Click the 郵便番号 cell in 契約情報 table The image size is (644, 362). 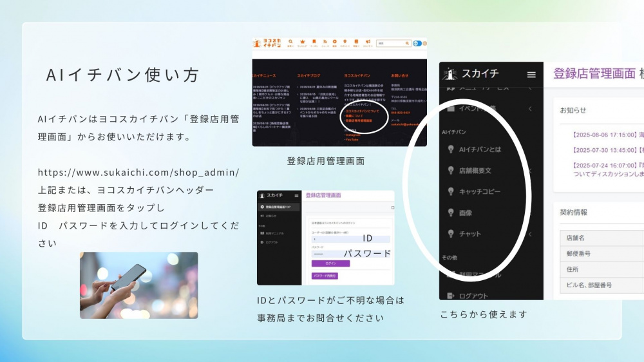pos(601,254)
